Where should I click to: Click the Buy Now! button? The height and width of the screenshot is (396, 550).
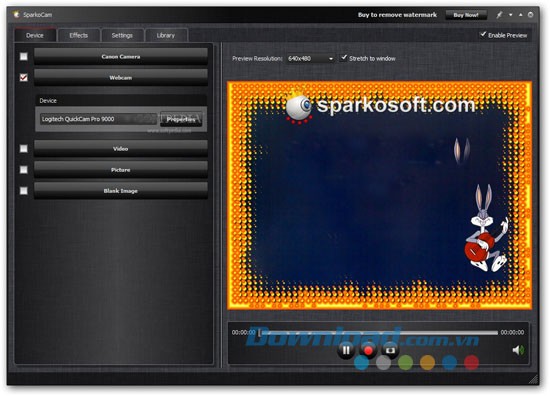point(466,15)
